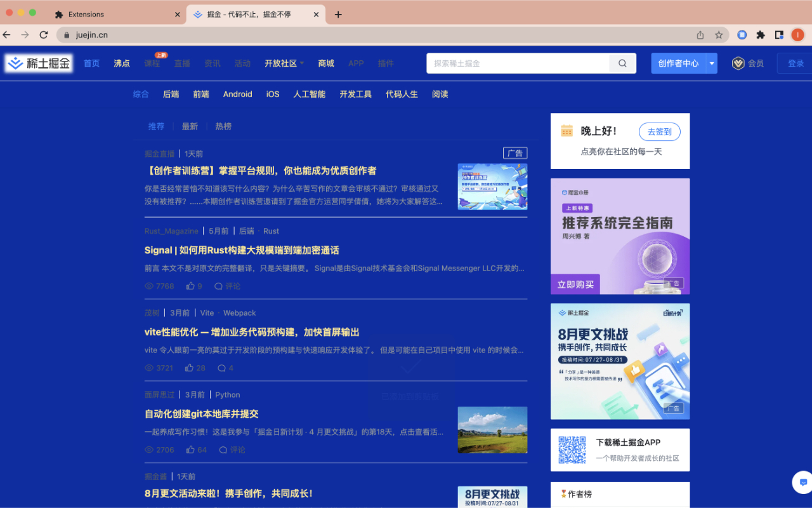Select the 最新 feed tab

click(x=190, y=126)
